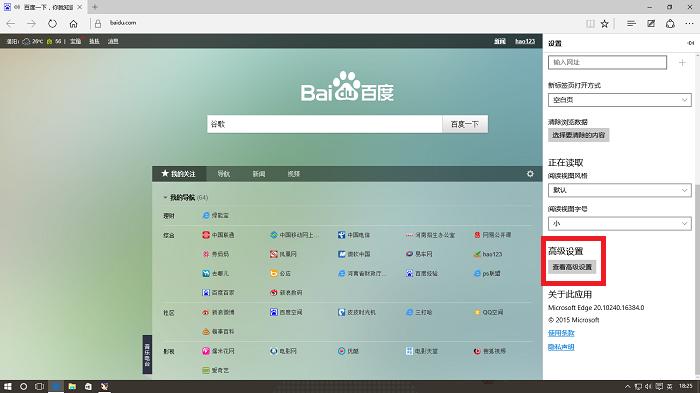Open the 微软中国 site shortcut

[x=354, y=254]
